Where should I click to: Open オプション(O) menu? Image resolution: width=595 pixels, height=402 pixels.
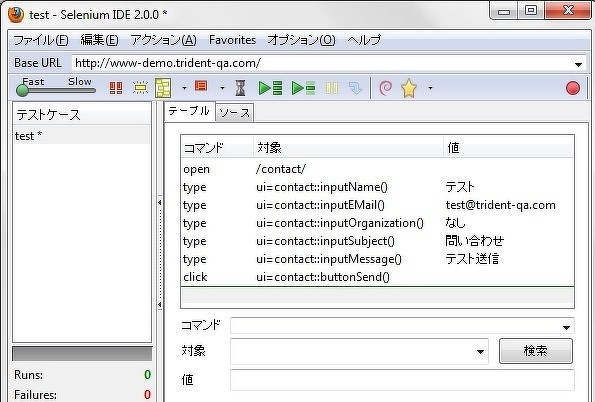302,40
